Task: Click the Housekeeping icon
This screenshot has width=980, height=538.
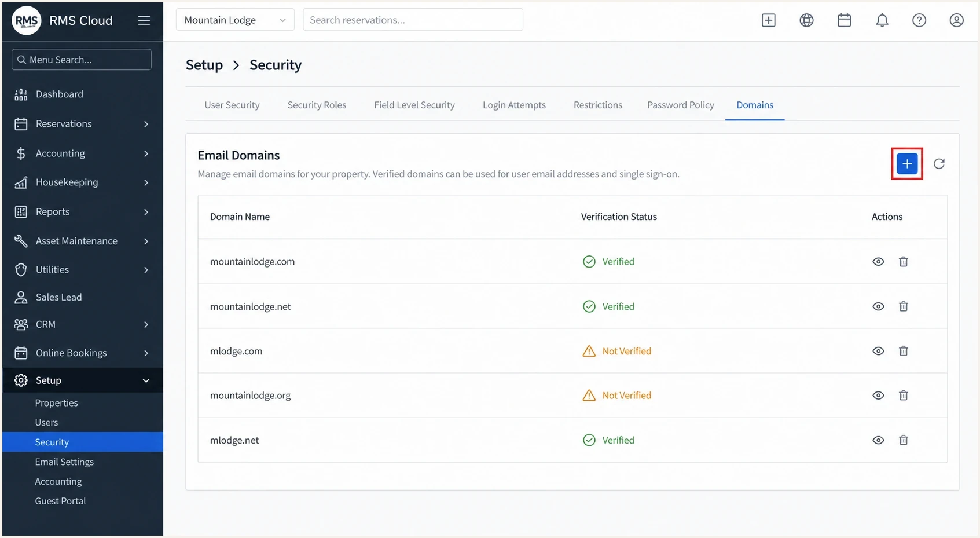Action: [x=21, y=182]
